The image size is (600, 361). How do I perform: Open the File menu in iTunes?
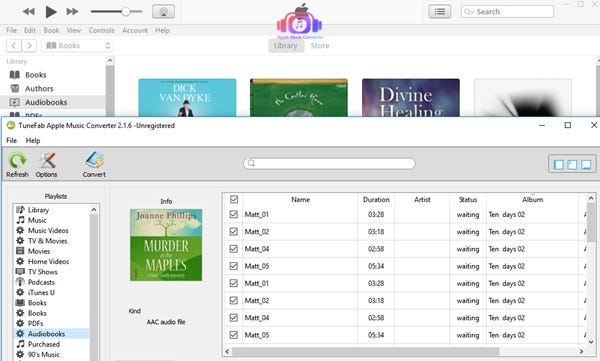point(11,30)
